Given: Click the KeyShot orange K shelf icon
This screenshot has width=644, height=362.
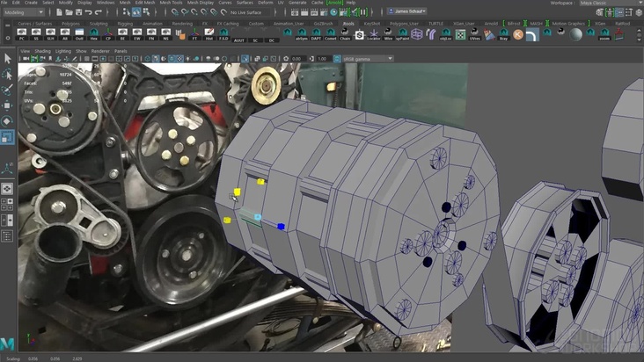Looking at the screenshot, I should click(x=518, y=34).
